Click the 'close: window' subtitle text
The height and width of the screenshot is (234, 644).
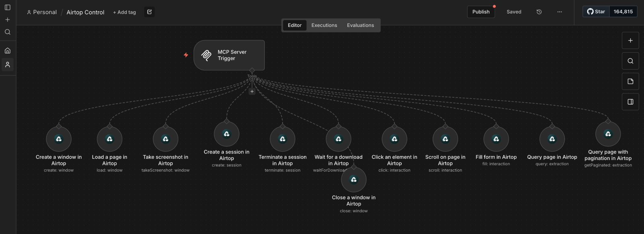pos(354,211)
